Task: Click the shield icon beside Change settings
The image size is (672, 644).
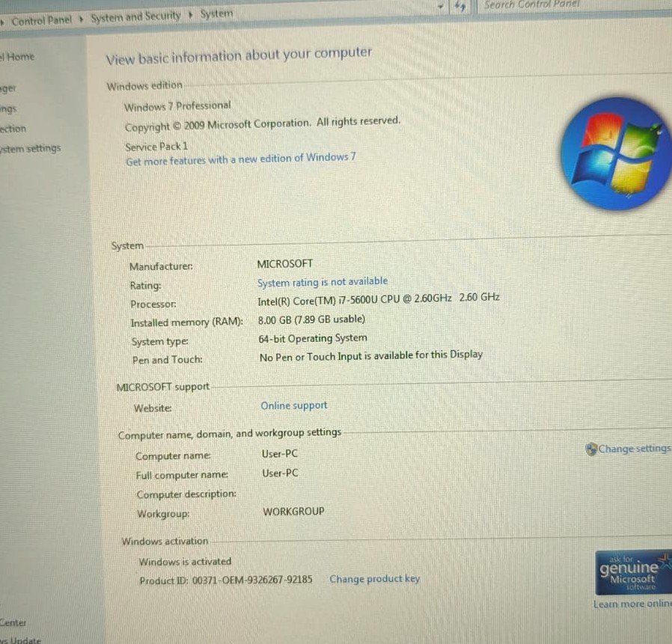Action: pyautogui.click(x=591, y=449)
